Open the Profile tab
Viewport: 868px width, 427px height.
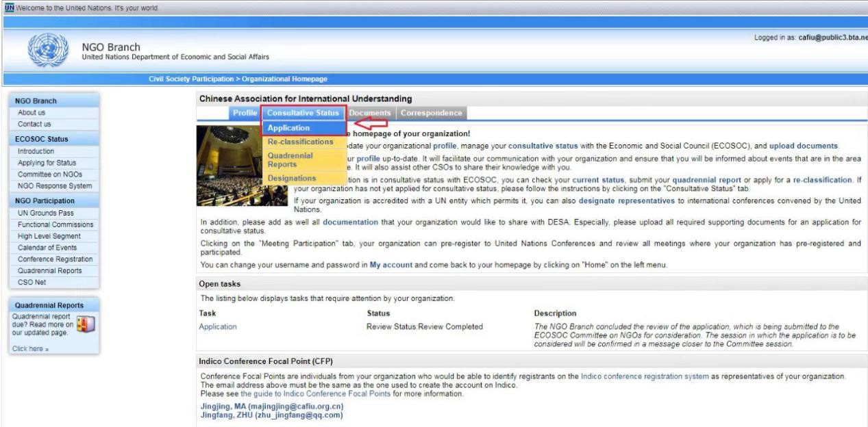click(x=245, y=113)
